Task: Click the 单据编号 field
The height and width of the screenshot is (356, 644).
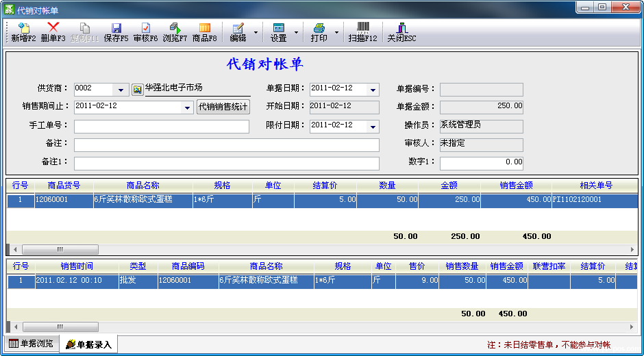Action: pyautogui.click(x=482, y=90)
